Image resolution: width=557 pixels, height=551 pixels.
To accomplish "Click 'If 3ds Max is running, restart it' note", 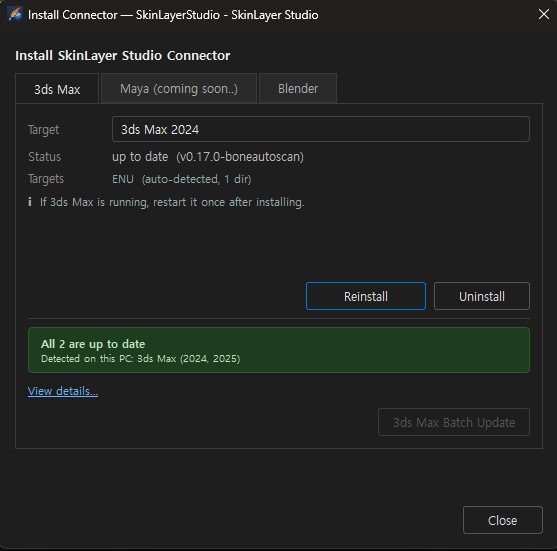I will [x=172, y=202].
